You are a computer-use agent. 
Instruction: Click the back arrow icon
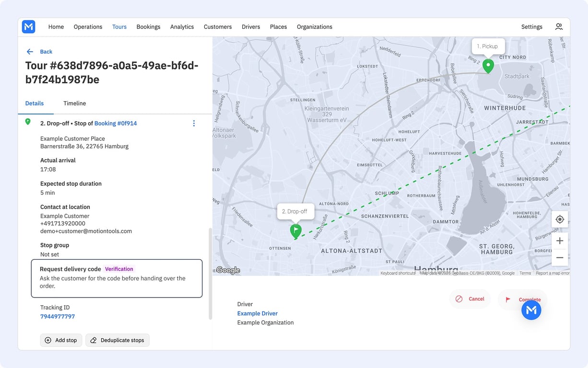coord(30,52)
